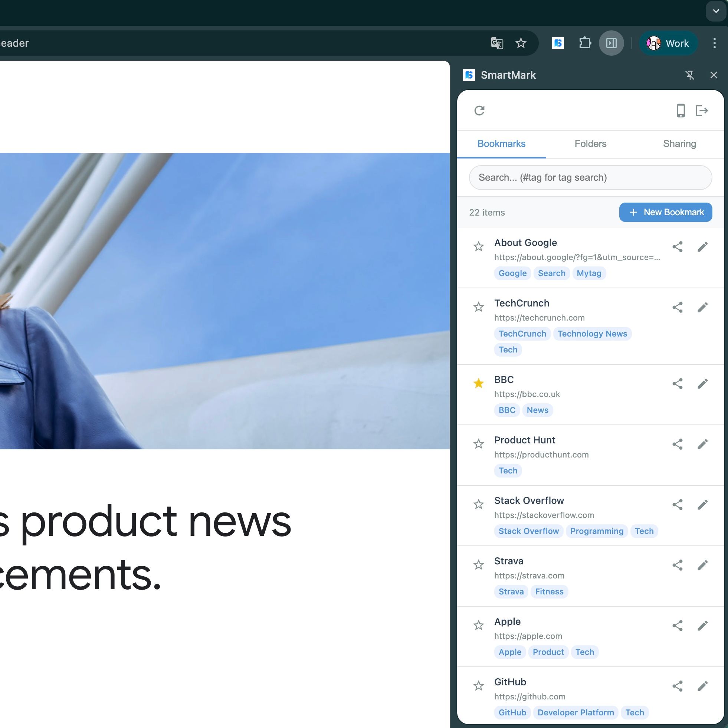Edit the Apple bookmark
The height and width of the screenshot is (728, 728).
point(702,626)
